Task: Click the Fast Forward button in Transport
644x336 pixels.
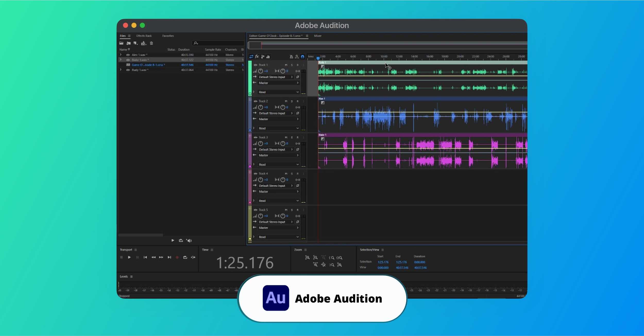Action: click(161, 257)
